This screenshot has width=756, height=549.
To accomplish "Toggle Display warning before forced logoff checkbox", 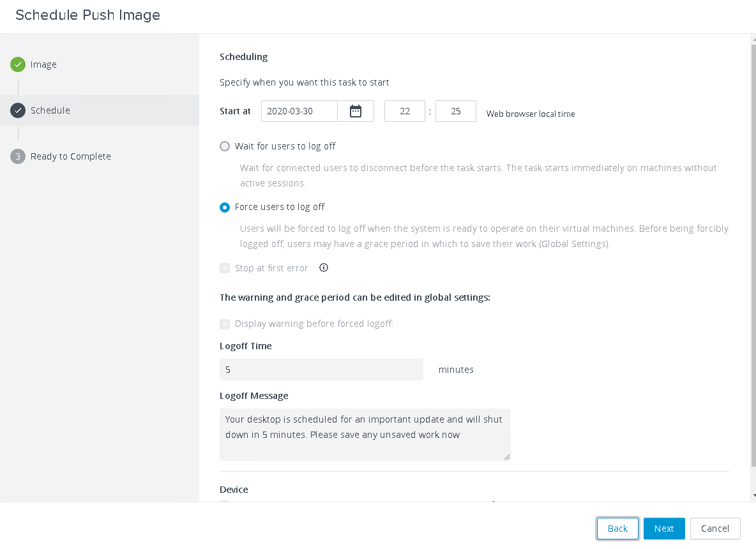I will 225,324.
